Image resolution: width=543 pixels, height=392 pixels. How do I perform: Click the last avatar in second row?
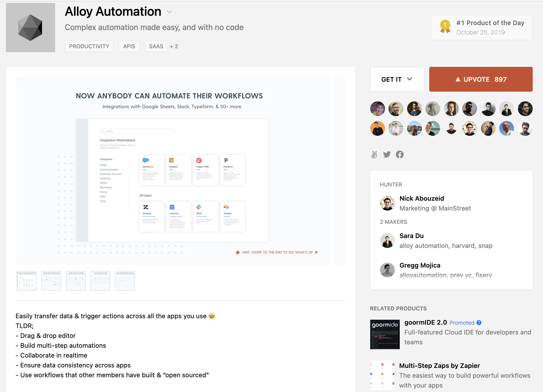click(x=525, y=128)
